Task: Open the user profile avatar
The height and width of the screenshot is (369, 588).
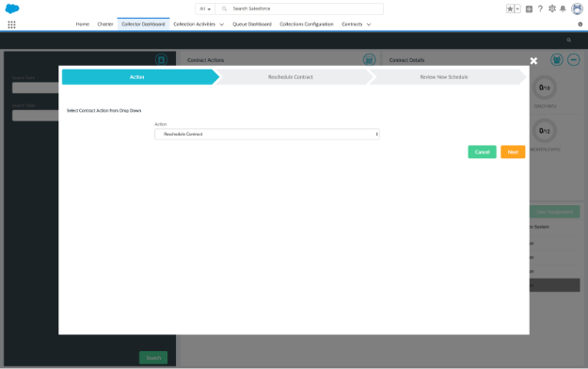Action: pyautogui.click(x=577, y=8)
